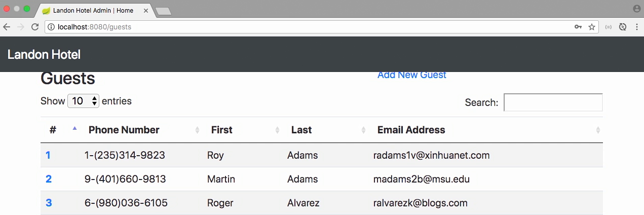This screenshot has height=215, width=644.
Task: Open the Chrome three-dot menu
Action: tap(636, 27)
